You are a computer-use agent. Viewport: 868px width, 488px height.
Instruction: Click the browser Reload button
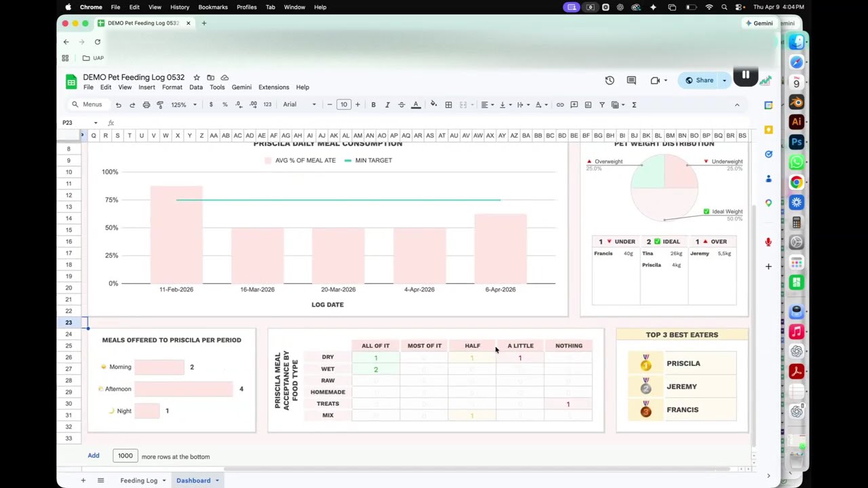[98, 42]
